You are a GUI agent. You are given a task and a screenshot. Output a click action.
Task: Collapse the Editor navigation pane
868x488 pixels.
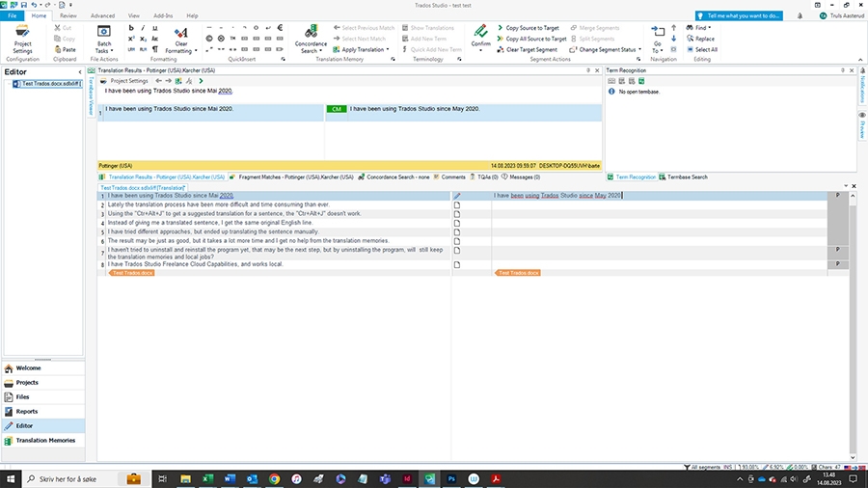80,72
